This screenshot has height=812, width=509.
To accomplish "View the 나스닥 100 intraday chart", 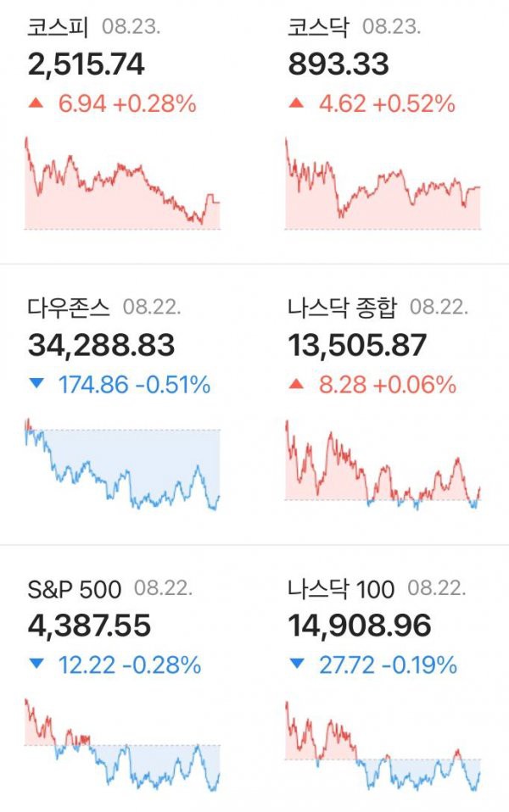I will [x=383, y=746].
